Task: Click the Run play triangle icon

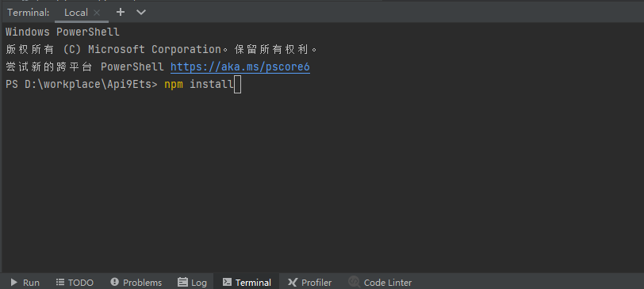Action: tap(14, 283)
